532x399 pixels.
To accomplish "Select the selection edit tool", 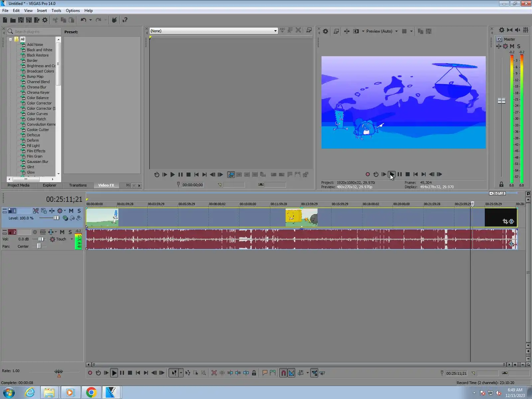I will pyautogui.click(x=196, y=373).
